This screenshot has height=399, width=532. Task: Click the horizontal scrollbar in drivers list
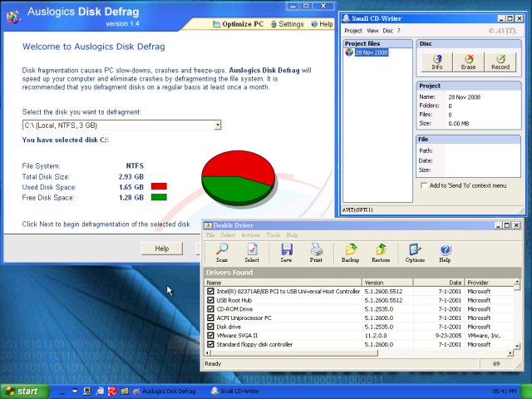click(x=293, y=353)
